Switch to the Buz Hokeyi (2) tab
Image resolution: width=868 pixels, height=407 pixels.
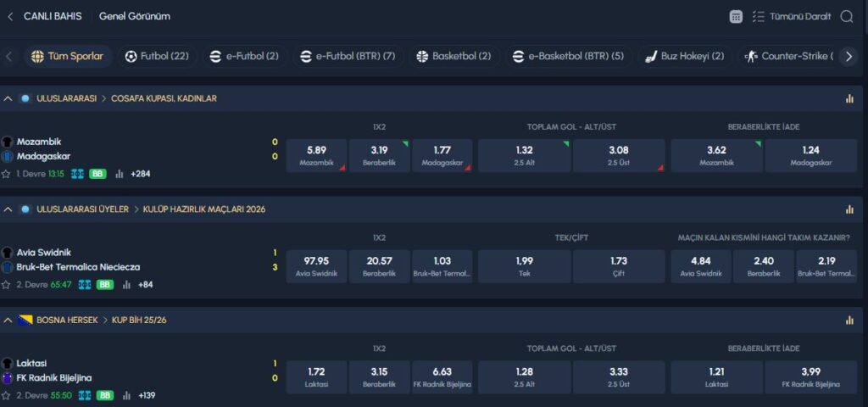click(x=684, y=57)
